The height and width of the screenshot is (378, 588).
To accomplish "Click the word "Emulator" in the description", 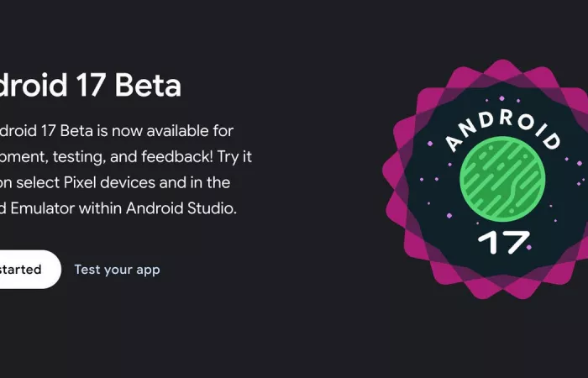I will 42,208.
